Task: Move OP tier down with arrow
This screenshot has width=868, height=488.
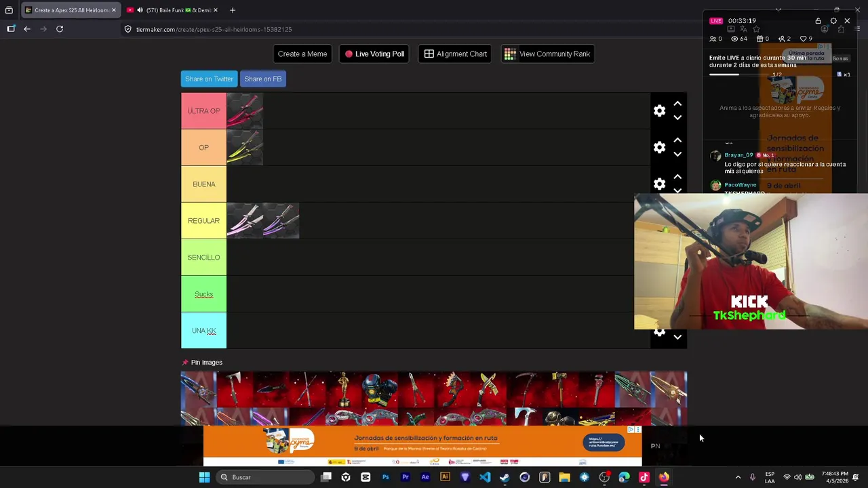Action: (x=677, y=155)
